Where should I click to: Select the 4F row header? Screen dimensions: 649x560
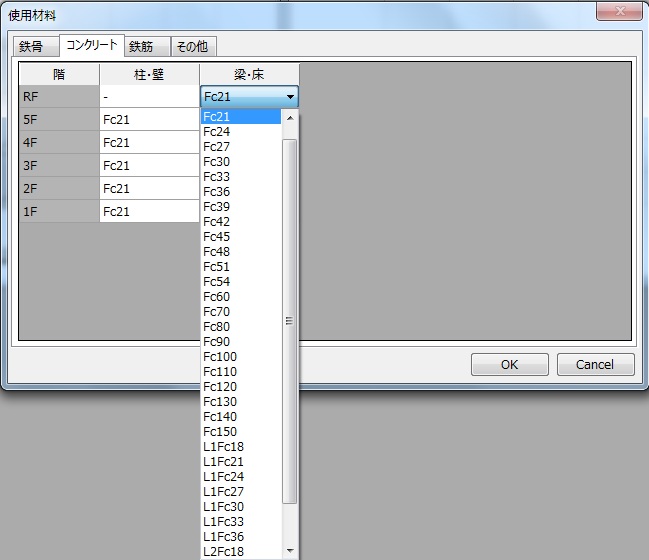coord(59,143)
